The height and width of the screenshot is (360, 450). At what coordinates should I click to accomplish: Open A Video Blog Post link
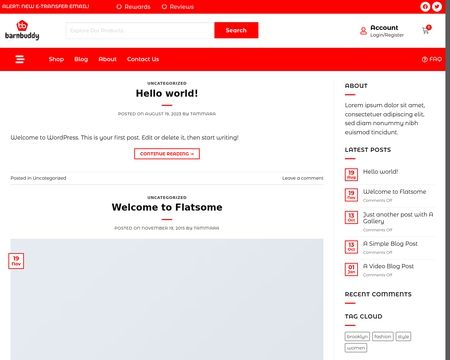click(388, 266)
